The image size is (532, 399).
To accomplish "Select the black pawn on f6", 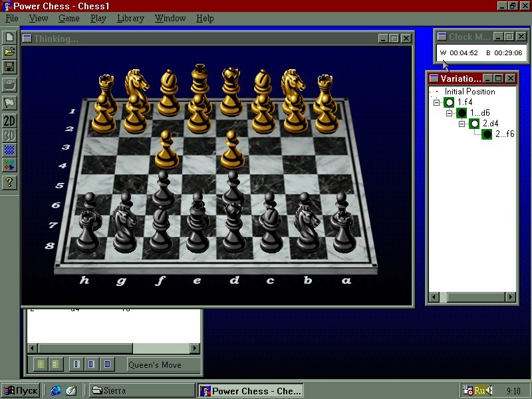I will coord(163,189).
